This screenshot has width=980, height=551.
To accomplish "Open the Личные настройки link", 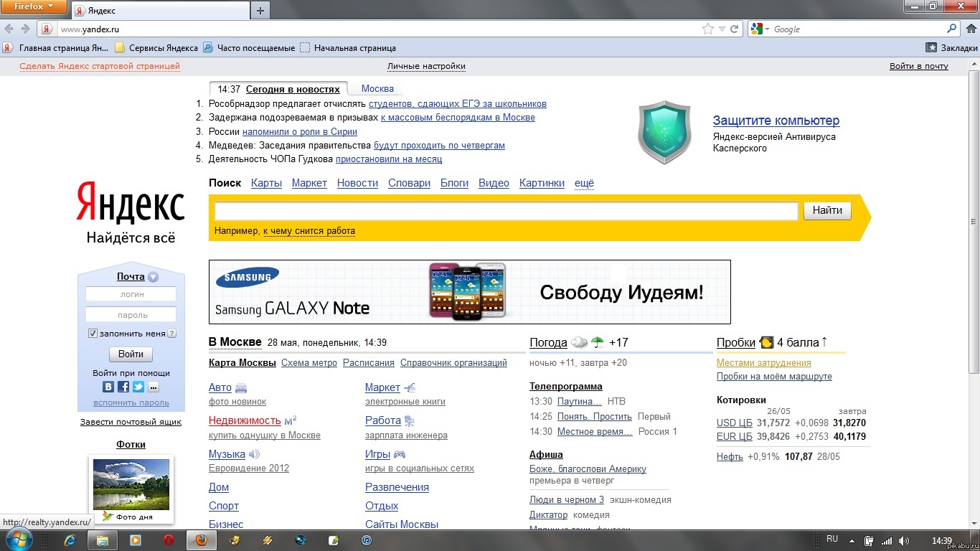I will pyautogui.click(x=426, y=66).
